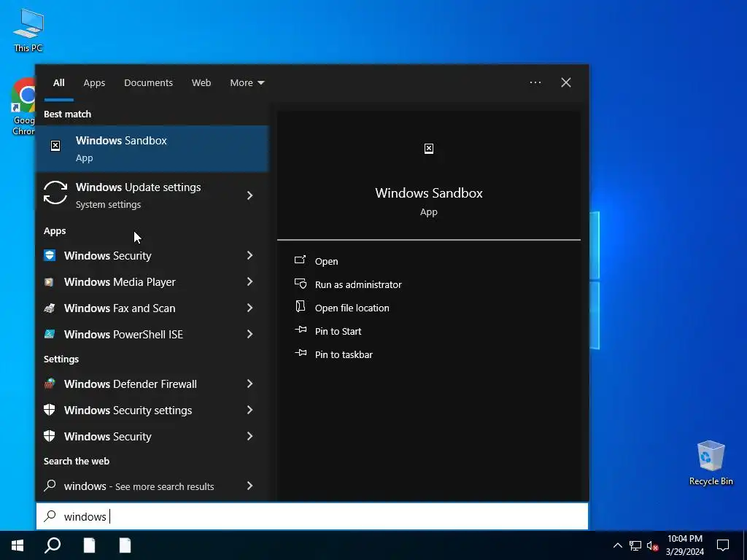Click the Windows Defender Firewall icon

pyautogui.click(x=50, y=384)
